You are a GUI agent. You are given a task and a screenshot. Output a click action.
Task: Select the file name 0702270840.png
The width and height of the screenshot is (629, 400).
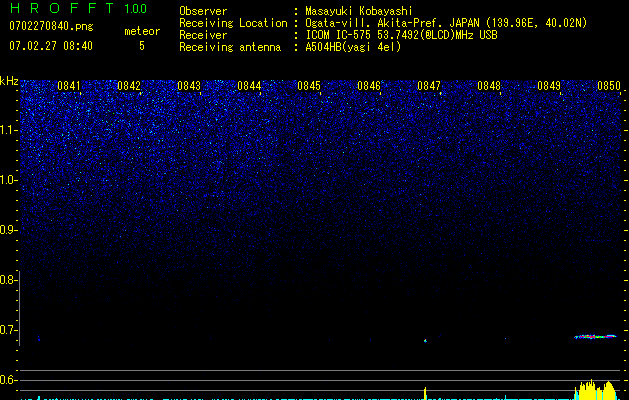point(51,26)
